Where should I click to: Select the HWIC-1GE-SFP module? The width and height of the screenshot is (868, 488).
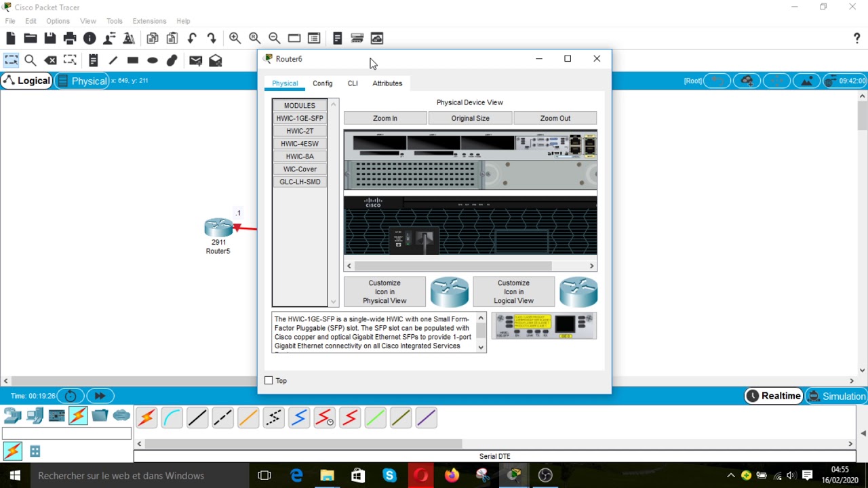click(300, 119)
